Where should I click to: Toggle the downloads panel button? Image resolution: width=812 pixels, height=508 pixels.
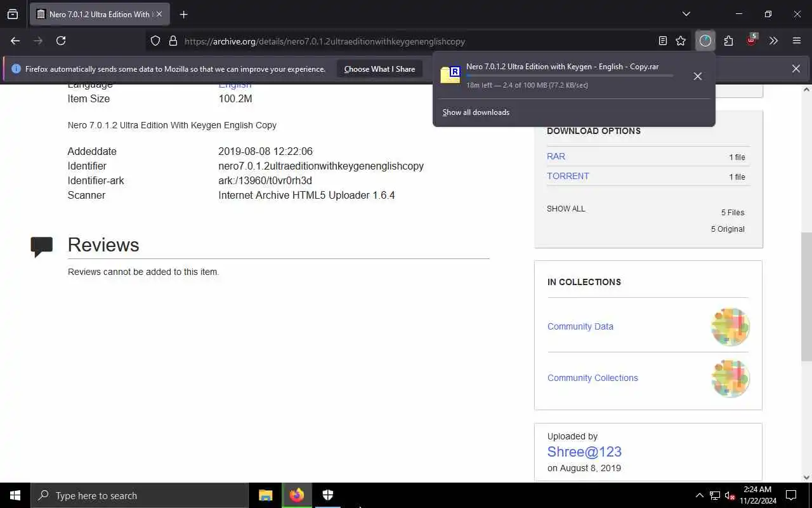tap(705, 41)
